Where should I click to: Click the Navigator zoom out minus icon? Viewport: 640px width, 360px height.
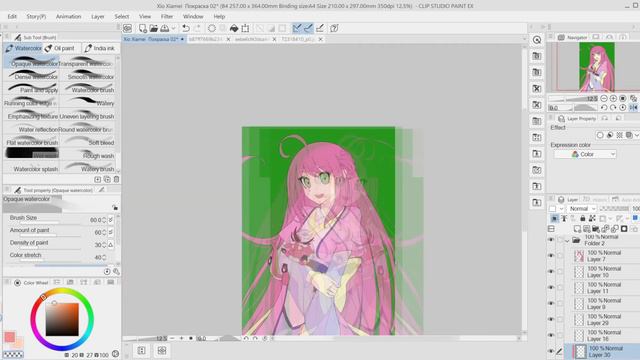(604, 98)
